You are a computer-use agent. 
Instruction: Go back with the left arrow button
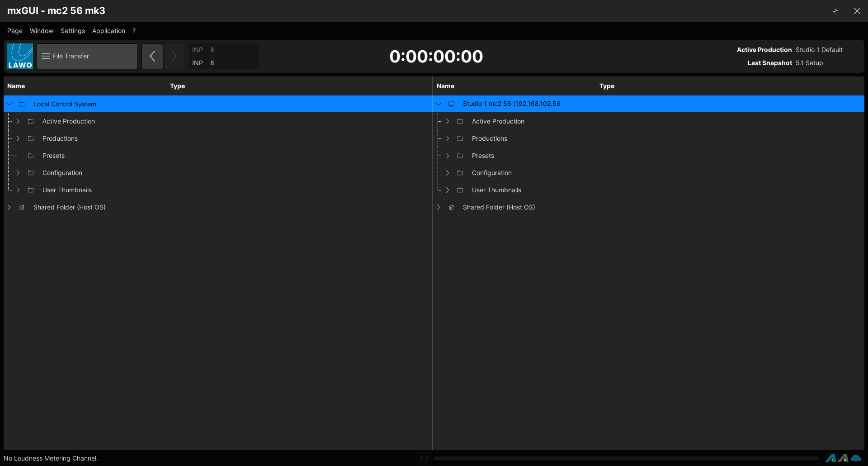(152, 56)
